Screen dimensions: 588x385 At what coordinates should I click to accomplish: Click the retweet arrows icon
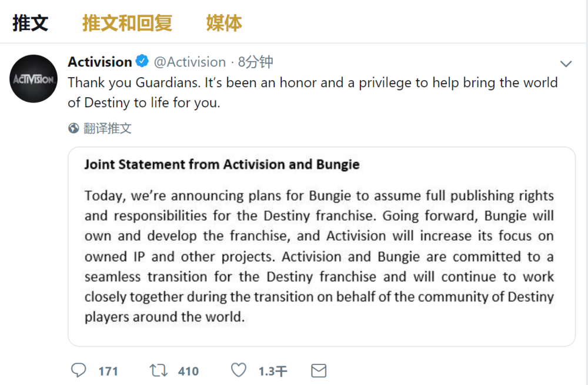pos(158,370)
